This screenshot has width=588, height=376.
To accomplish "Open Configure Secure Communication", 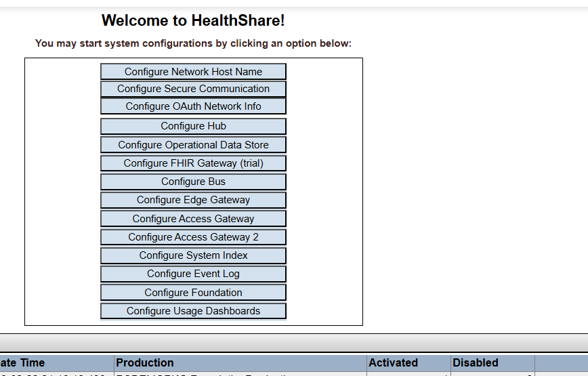I will click(x=193, y=89).
